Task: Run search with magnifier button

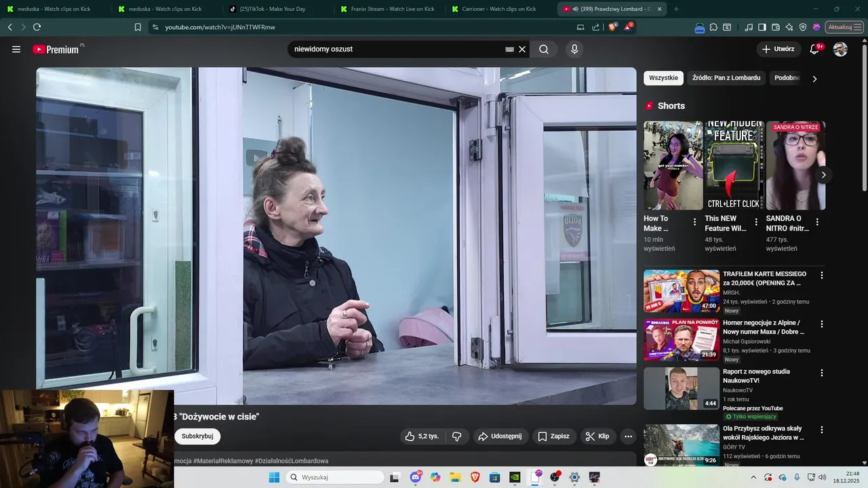Action: [544, 49]
